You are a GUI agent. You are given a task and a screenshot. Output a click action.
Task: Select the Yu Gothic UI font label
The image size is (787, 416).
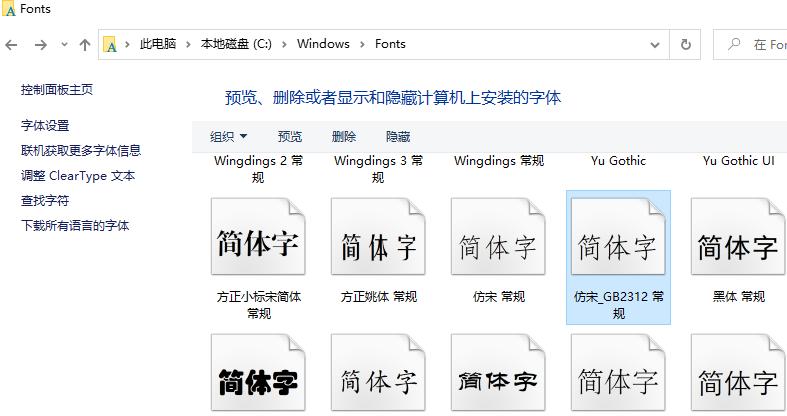pos(738,161)
